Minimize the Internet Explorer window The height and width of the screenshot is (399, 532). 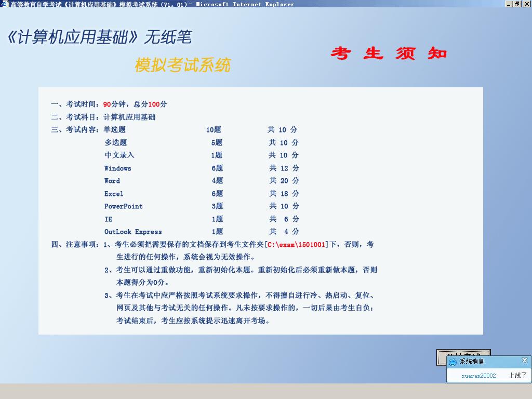tap(509, 4)
